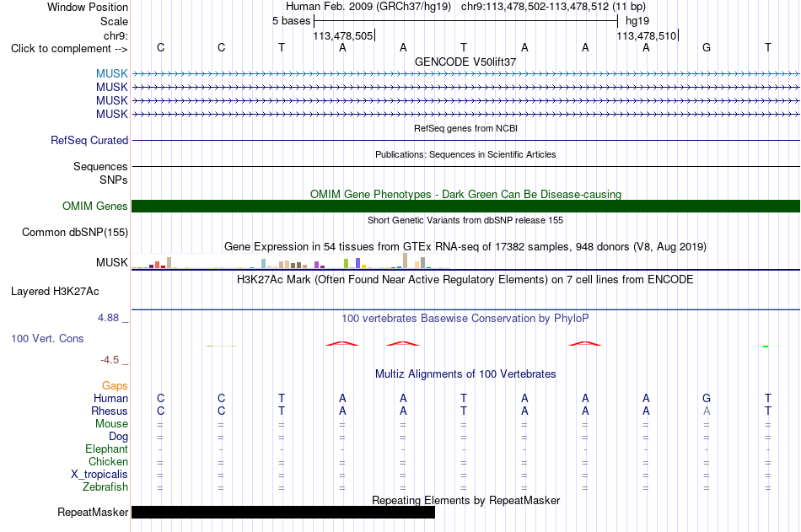The image size is (801, 532).
Task: Select the Elephant species row label
Action: coord(106,449)
